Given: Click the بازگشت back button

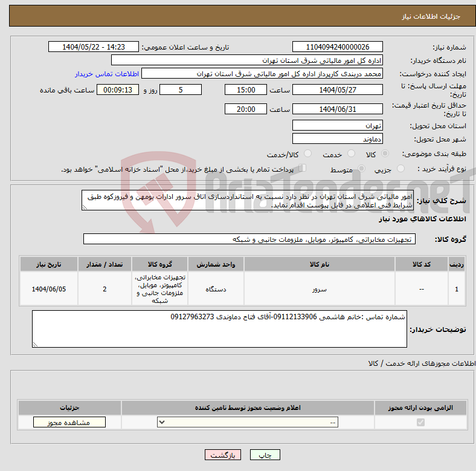Looking at the screenshot, I should (223, 455).
